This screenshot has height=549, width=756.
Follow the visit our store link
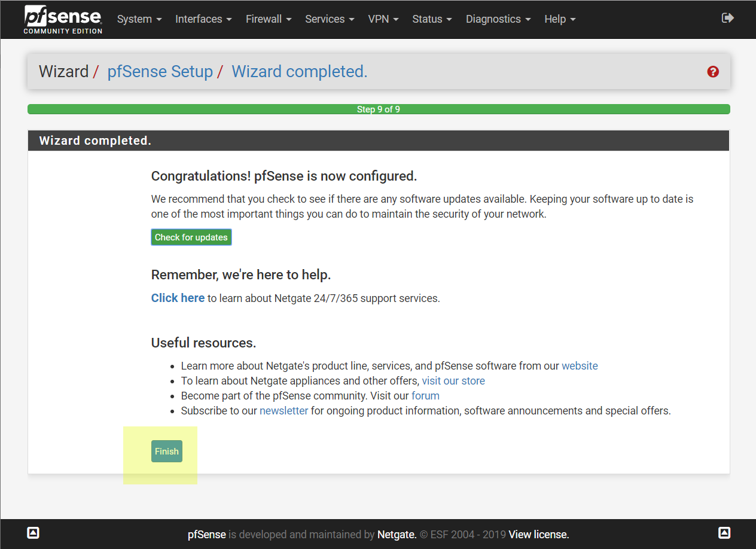453,381
